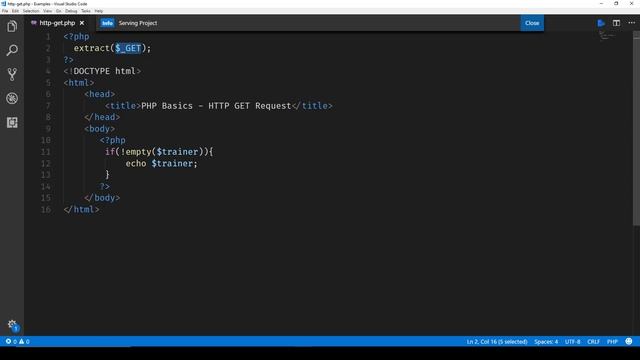640x360 pixels.
Task: Click the feedback smiley icon
Action: pyautogui.click(x=629, y=341)
